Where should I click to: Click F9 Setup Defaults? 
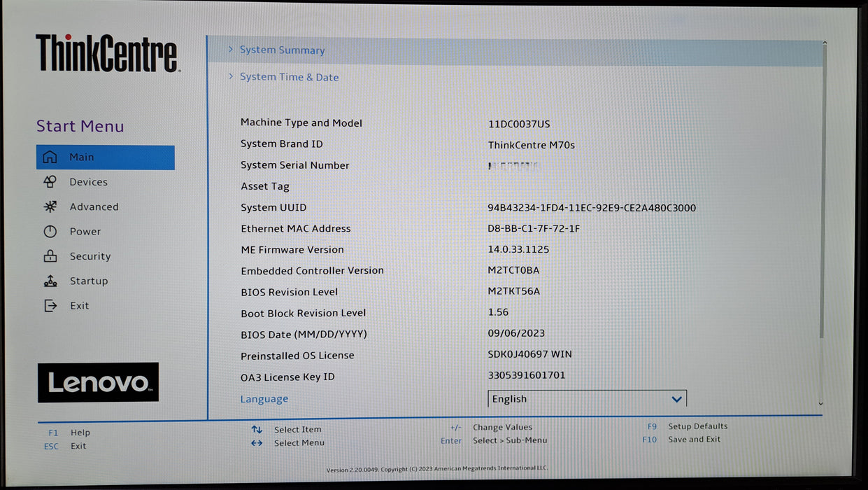tap(688, 426)
